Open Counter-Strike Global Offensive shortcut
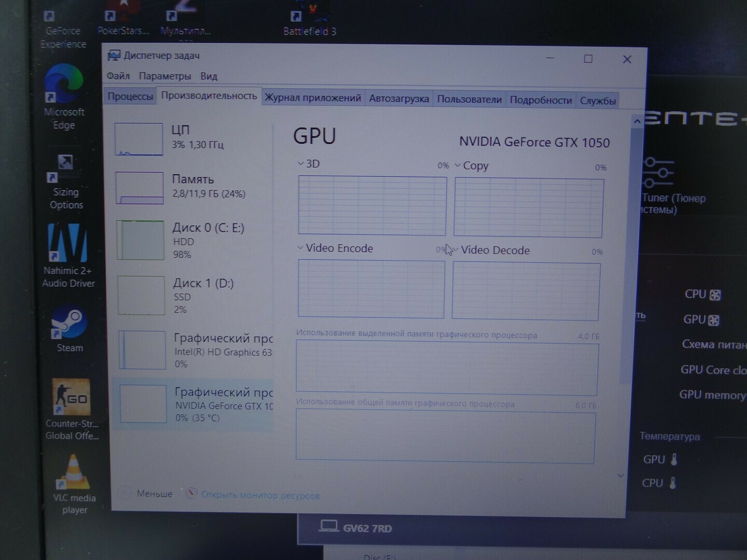This screenshot has height=560, width=747. (72, 409)
